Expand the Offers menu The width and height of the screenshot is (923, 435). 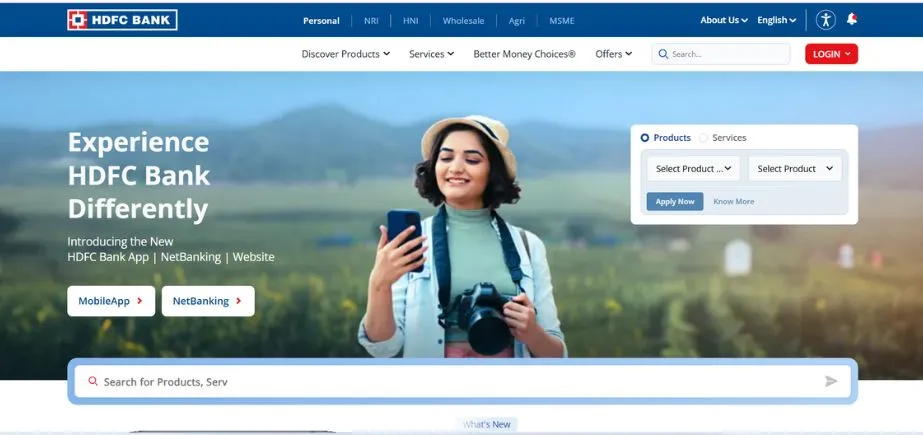(613, 54)
